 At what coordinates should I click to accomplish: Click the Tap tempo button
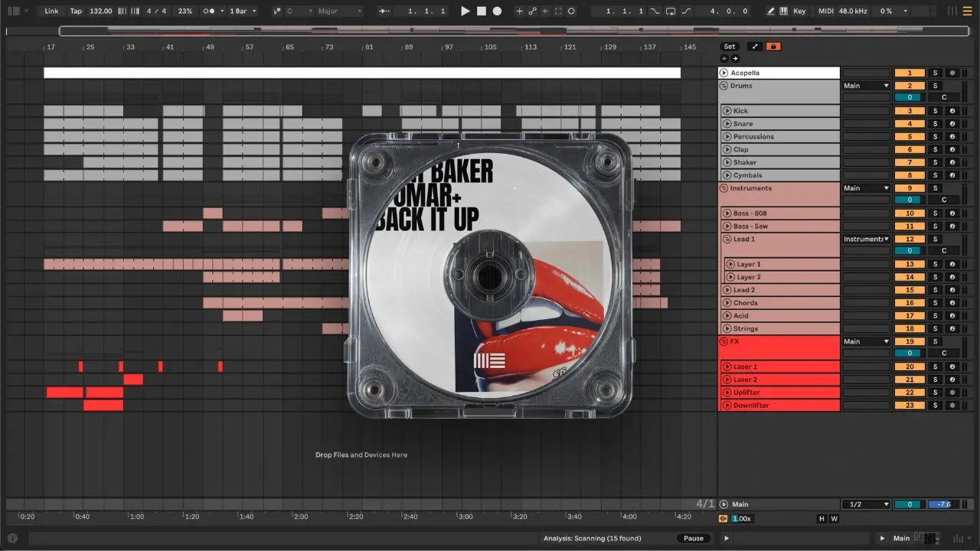click(x=76, y=11)
